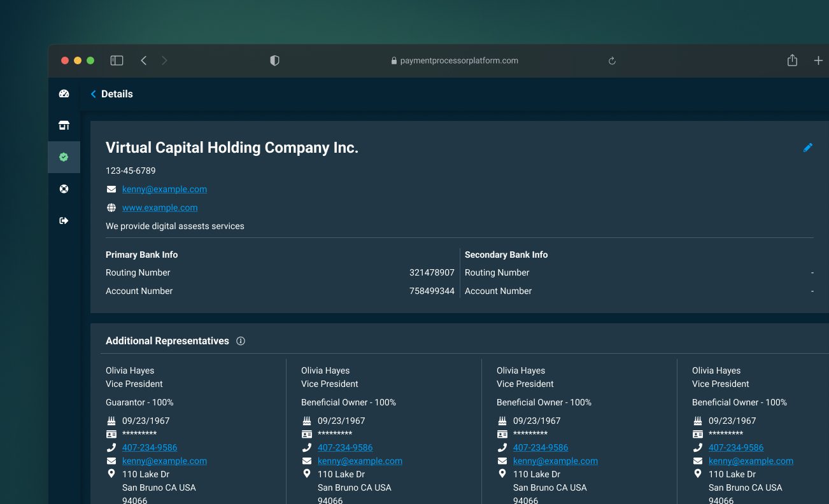The height and width of the screenshot is (504, 829).
Task: Click the Secondary Bank Info heading
Action: [x=506, y=255]
